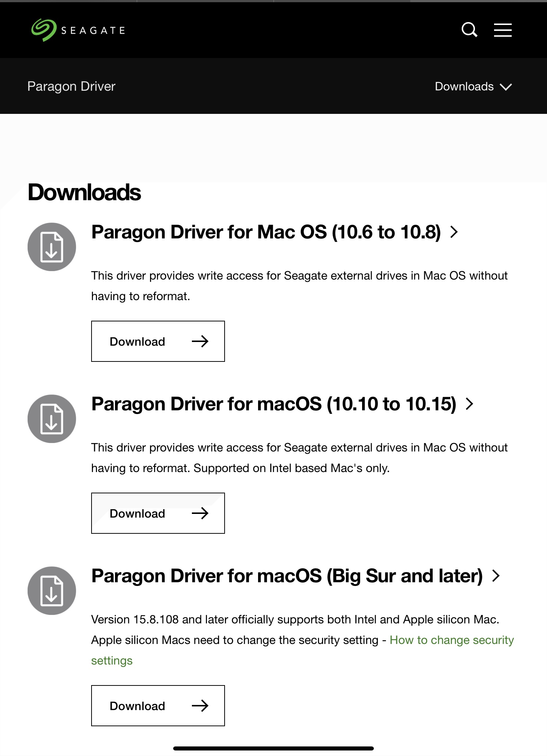Open How to change security settings link
Viewport: 547px width, 756px height.
pyautogui.click(x=451, y=640)
